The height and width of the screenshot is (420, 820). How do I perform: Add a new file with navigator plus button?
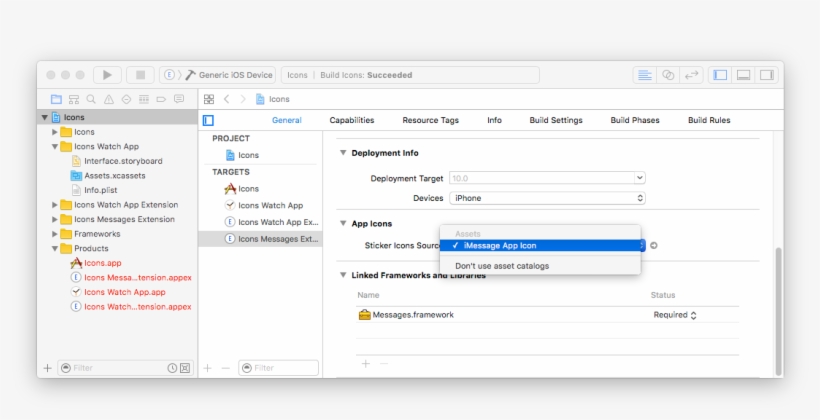48,368
